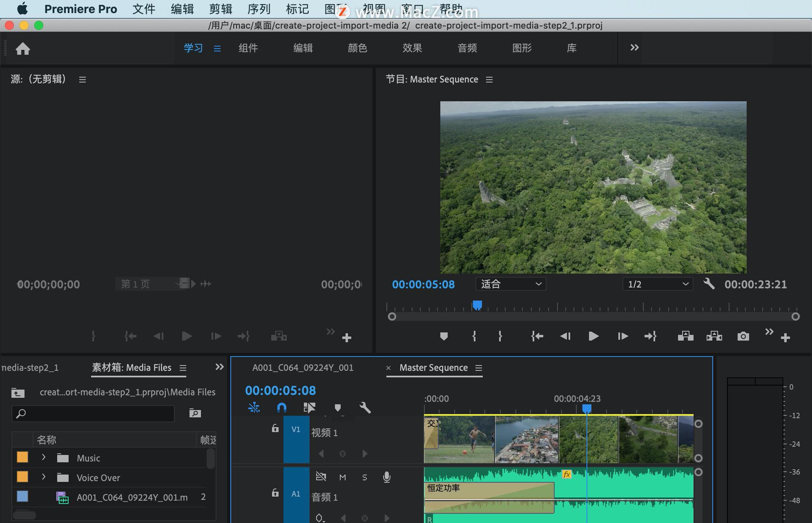The image size is (812, 523).
Task: Toggle track lock on V1
Action: (275, 428)
